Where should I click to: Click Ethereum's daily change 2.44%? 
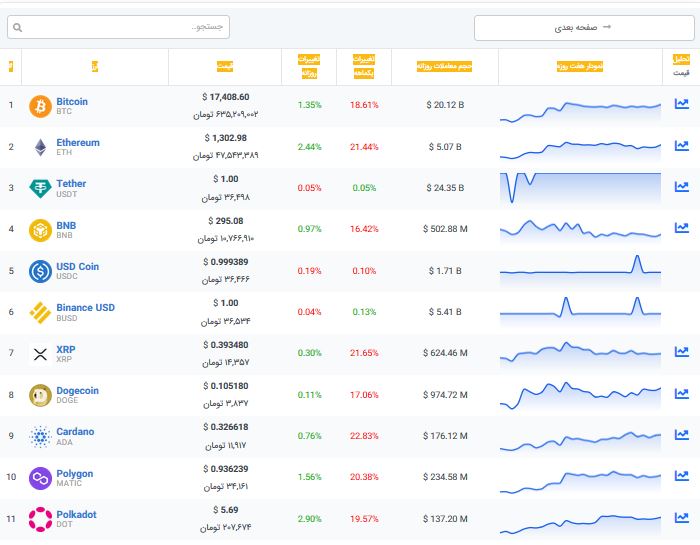[309, 147]
